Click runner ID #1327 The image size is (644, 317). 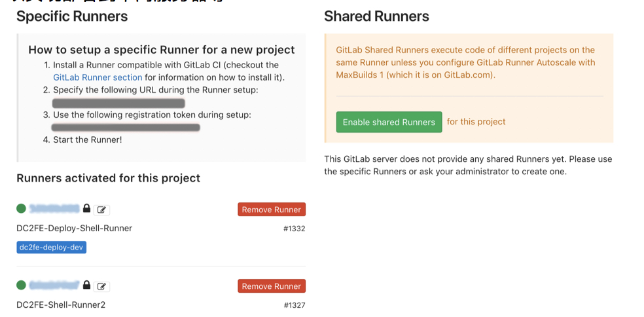tap(294, 305)
